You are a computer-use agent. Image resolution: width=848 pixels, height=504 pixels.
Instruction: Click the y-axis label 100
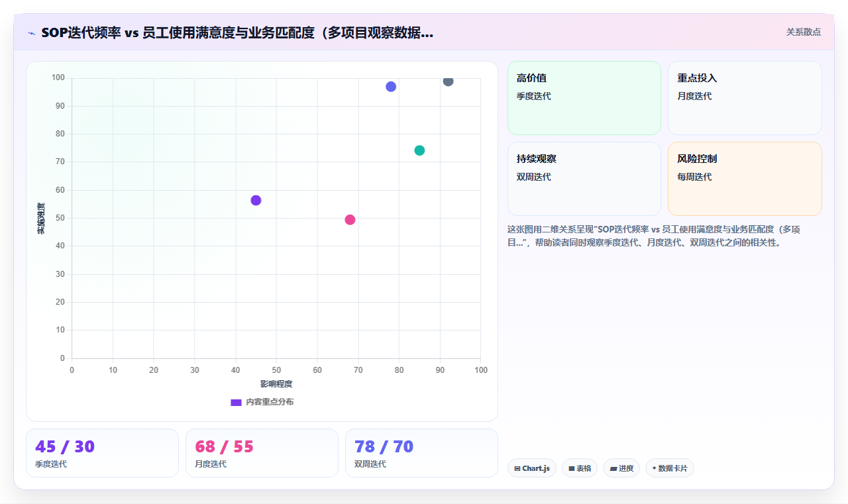pos(58,78)
